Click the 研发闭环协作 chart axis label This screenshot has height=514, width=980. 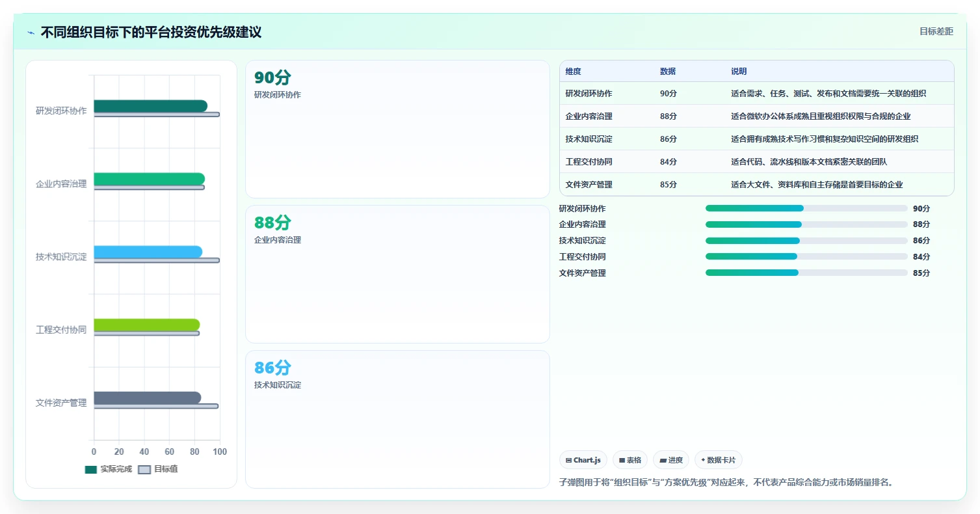pos(61,111)
